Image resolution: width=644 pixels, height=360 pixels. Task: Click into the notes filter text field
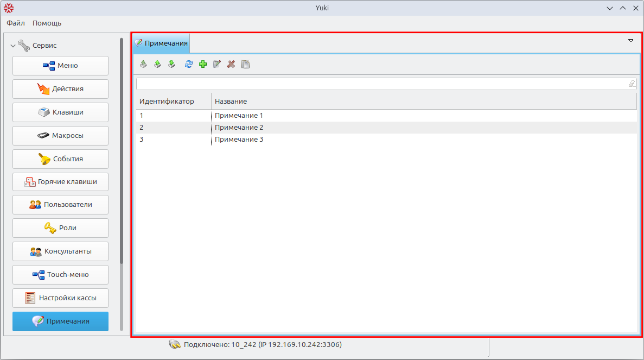[380, 84]
